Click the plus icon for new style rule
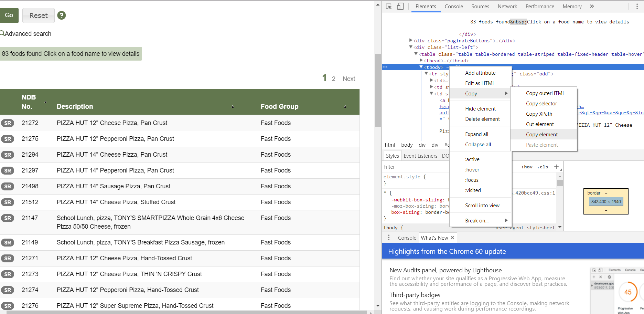This screenshot has height=314, width=644. [556, 167]
